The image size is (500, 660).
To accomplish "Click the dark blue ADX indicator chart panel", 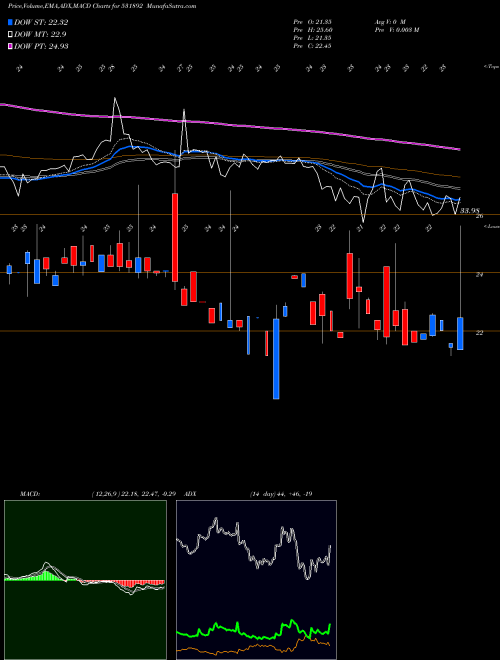I will pyautogui.click(x=256, y=580).
